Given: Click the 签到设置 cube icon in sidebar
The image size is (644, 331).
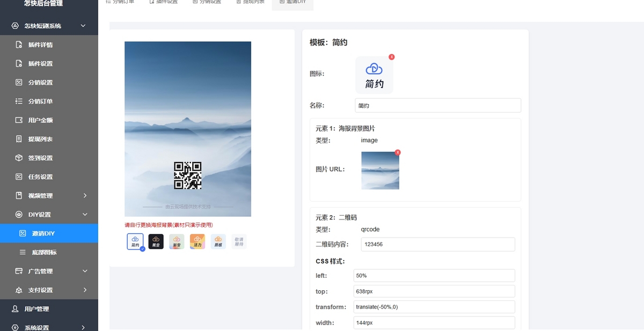Looking at the screenshot, I should click(19, 158).
